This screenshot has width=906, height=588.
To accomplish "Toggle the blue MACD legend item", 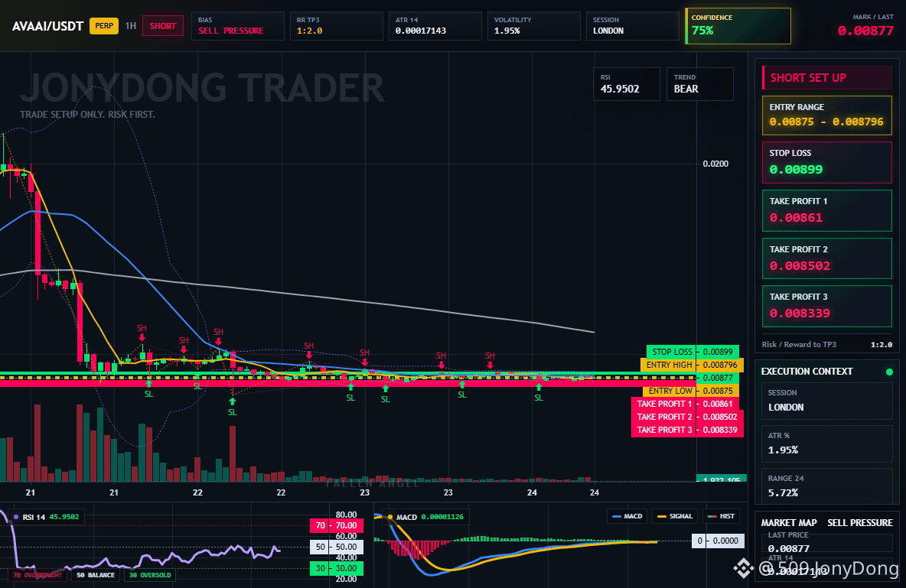I will (627, 516).
